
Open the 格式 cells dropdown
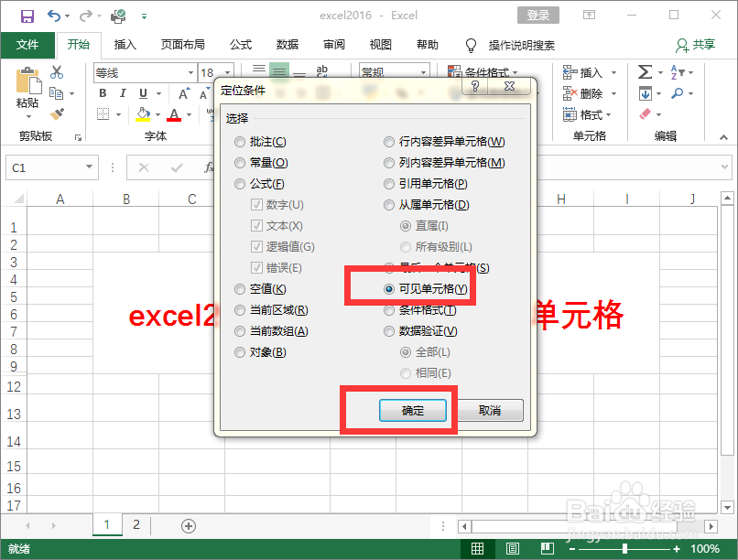coord(586,114)
